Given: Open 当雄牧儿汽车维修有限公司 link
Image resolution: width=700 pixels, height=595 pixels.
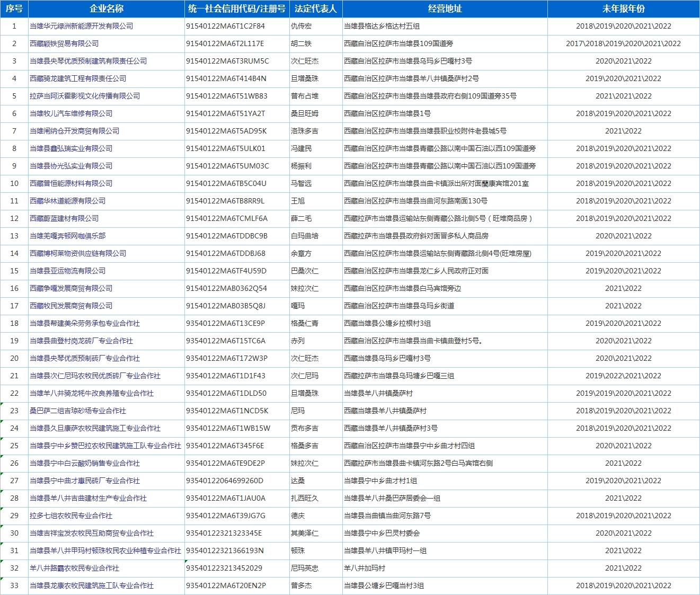Looking at the screenshot, I should (71, 113).
